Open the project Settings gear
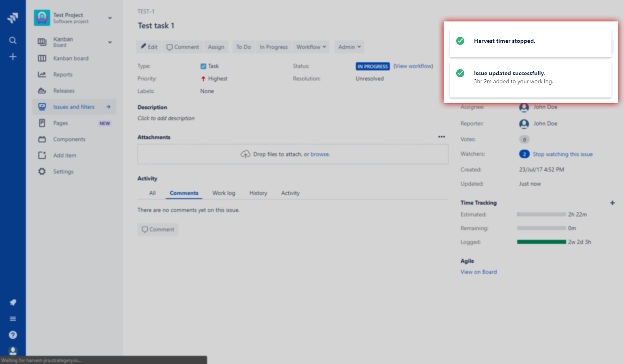 coord(63,171)
